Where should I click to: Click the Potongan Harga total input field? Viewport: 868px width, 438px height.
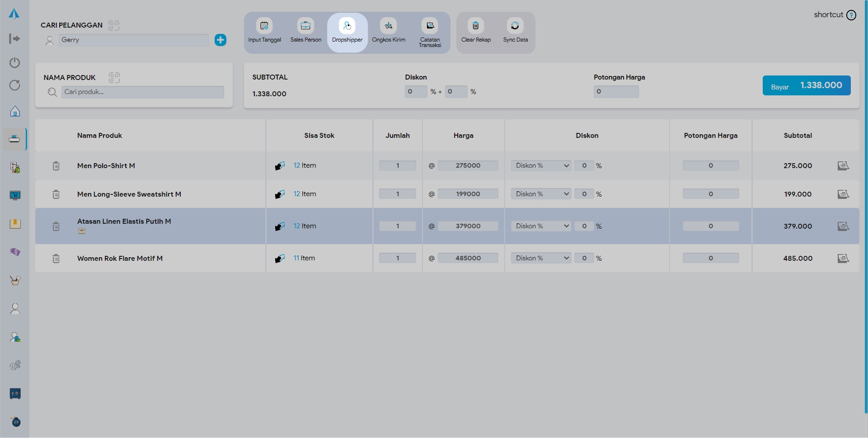616,92
